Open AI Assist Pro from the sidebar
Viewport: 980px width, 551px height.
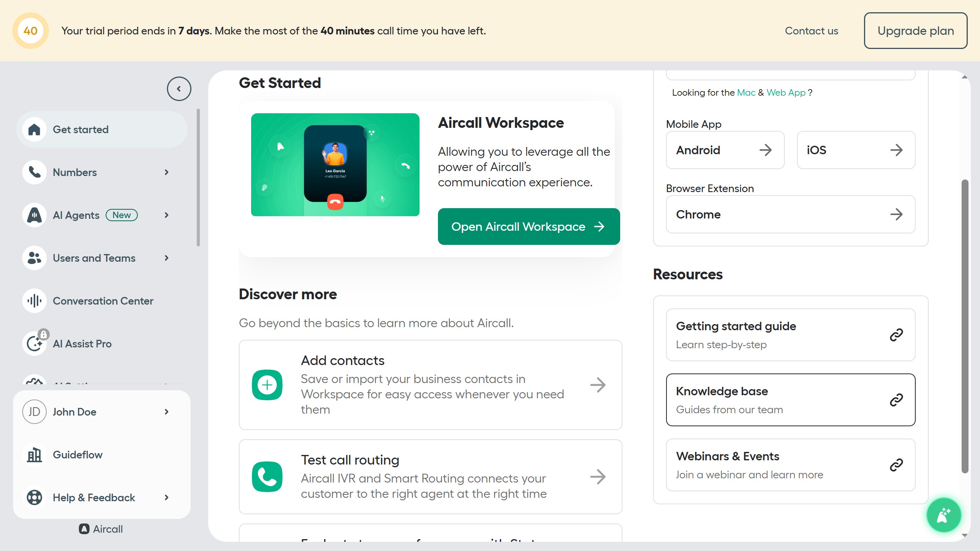pyautogui.click(x=102, y=344)
